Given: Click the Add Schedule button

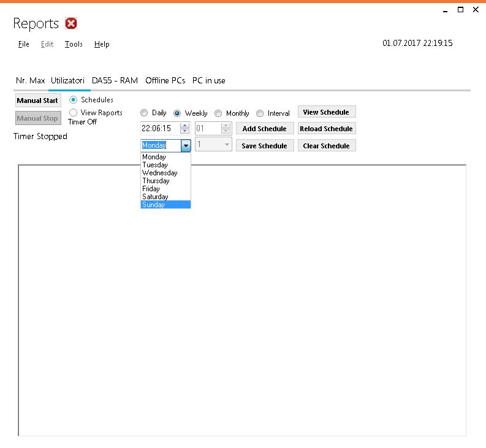Looking at the screenshot, I should point(264,129).
